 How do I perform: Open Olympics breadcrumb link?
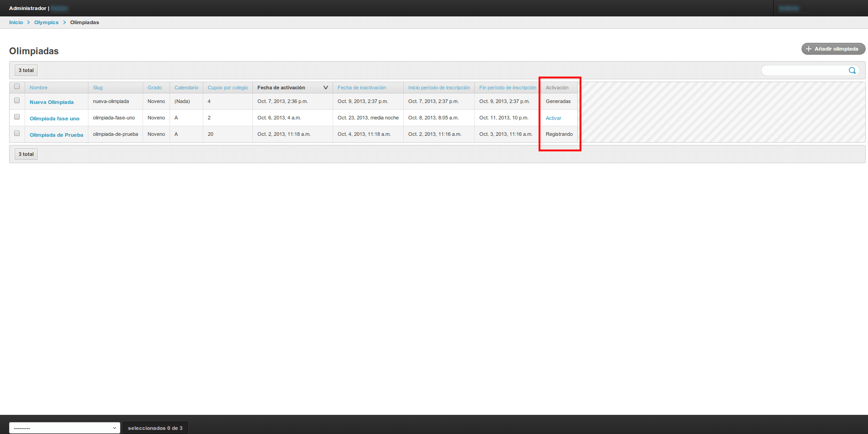pos(46,22)
